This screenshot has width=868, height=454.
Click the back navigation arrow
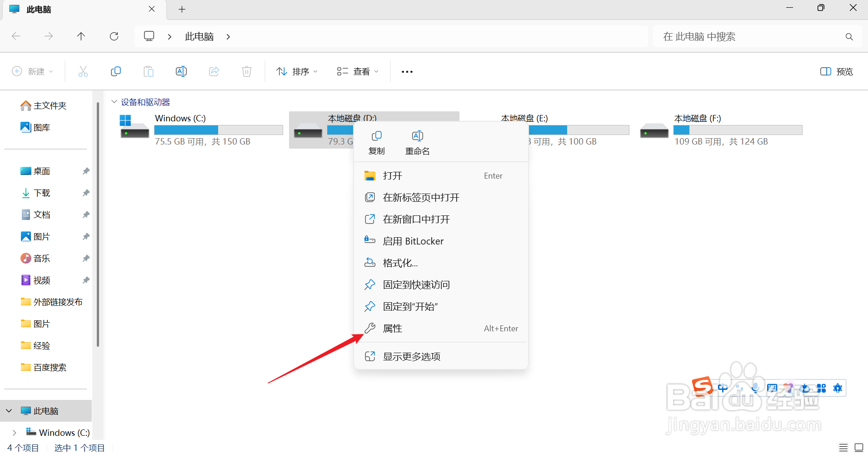(x=15, y=36)
